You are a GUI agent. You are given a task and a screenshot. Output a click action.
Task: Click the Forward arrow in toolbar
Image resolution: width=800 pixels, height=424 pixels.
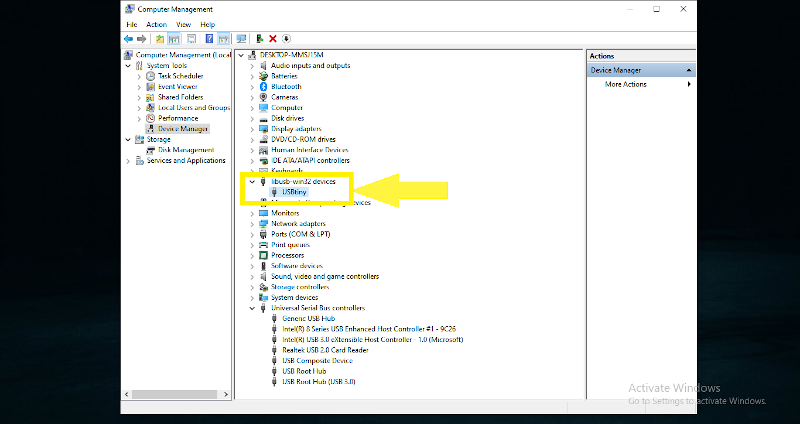coord(142,39)
